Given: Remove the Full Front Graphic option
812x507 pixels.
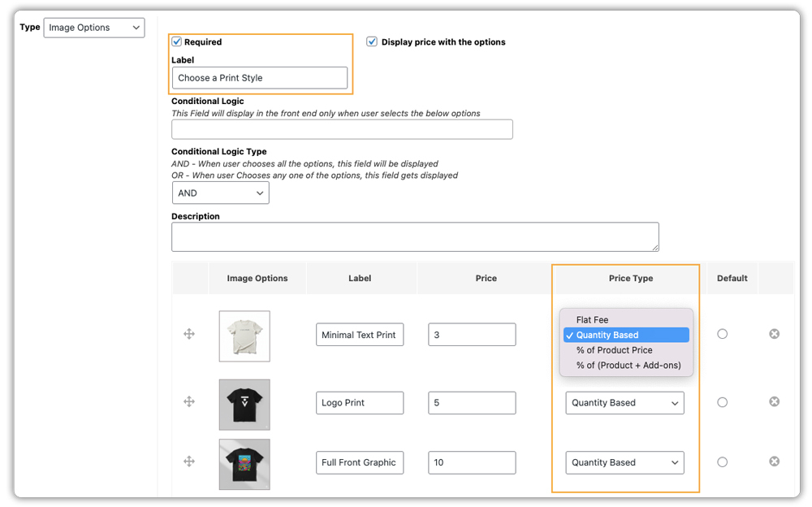Looking at the screenshot, I should (x=774, y=461).
